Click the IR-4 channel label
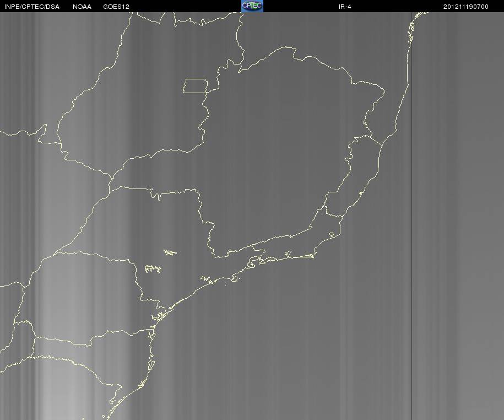Screen dimensions: 504x420 tap(345, 7)
